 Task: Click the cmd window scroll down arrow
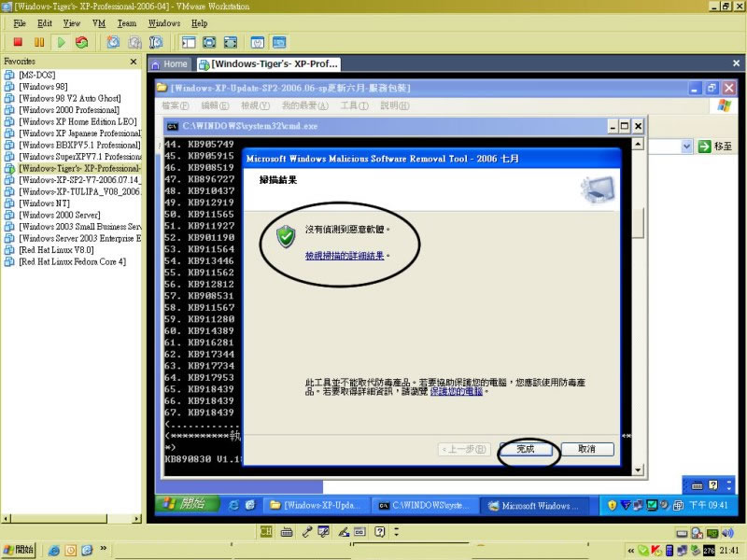638,470
